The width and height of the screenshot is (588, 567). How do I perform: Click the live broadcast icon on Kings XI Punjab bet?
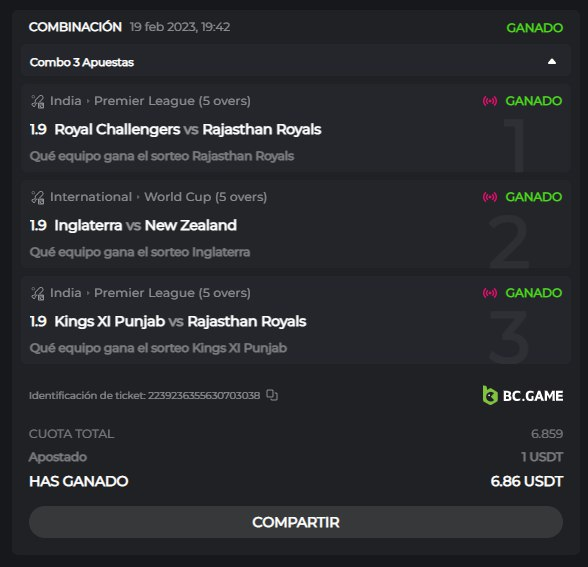(490, 293)
